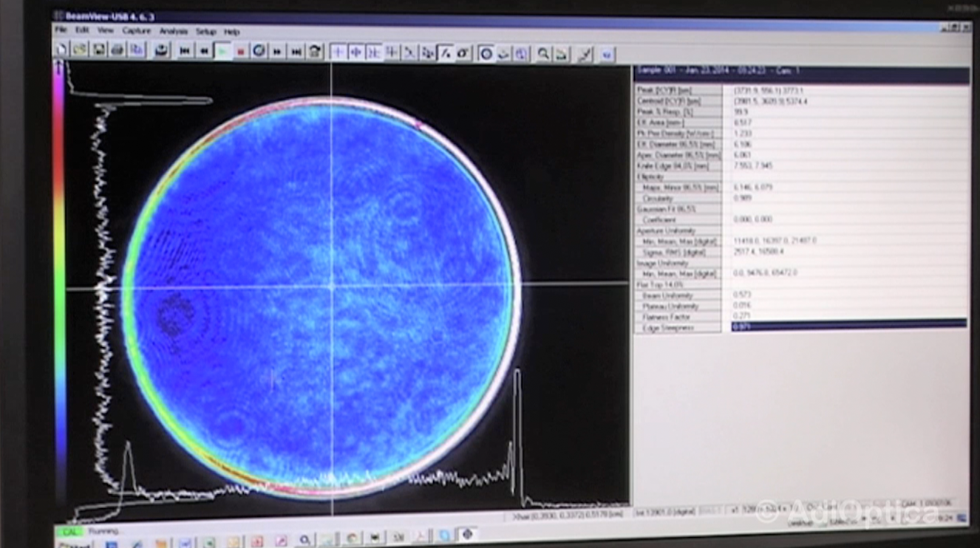Click the crosshair cursor tool icon
Viewport: 980px width, 548px height.
(x=338, y=52)
